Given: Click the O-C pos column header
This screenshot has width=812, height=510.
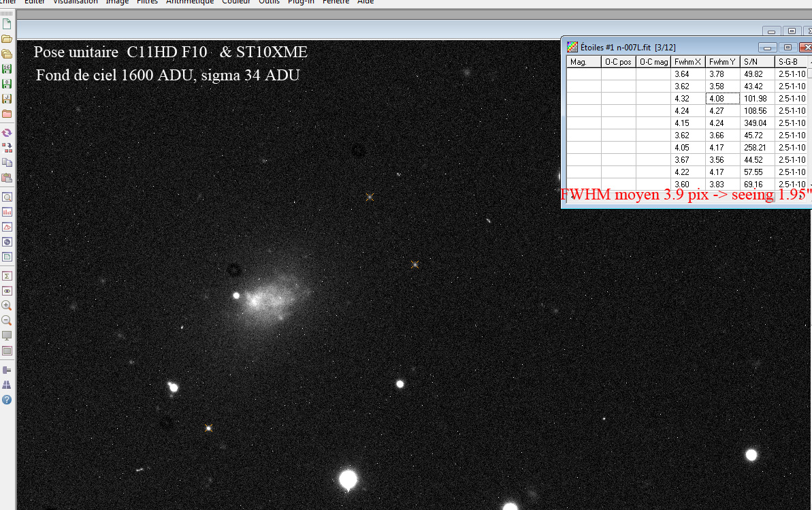Looking at the screenshot, I should (x=618, y=62).
